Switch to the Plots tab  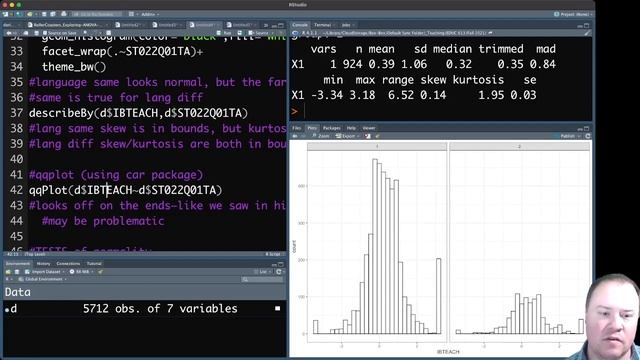312,128
